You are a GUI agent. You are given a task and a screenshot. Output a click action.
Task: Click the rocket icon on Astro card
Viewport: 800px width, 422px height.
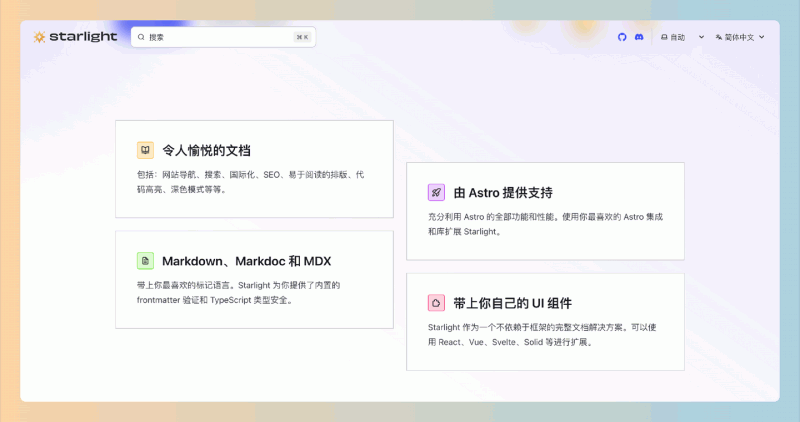(x=436, y=192)
